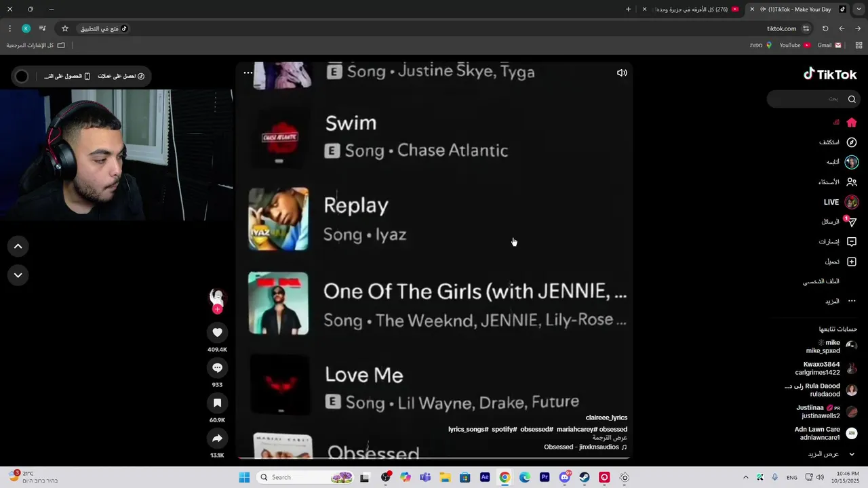Click the TikTok logo
868x488 pixels.
pos(830,74)
